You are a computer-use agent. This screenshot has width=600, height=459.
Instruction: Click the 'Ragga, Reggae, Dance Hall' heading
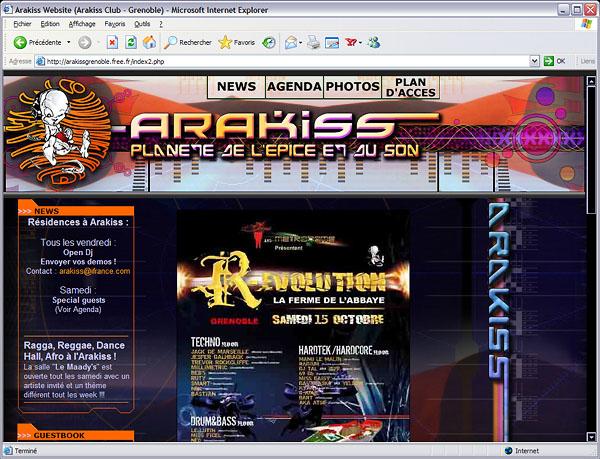click(74, 351)
